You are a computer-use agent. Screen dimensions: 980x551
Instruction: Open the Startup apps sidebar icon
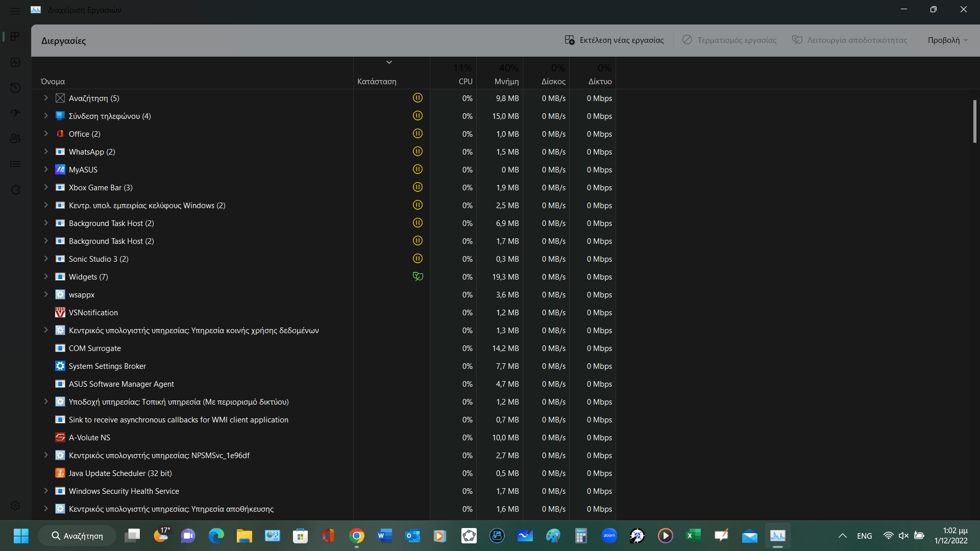click(x=15, y=113)
